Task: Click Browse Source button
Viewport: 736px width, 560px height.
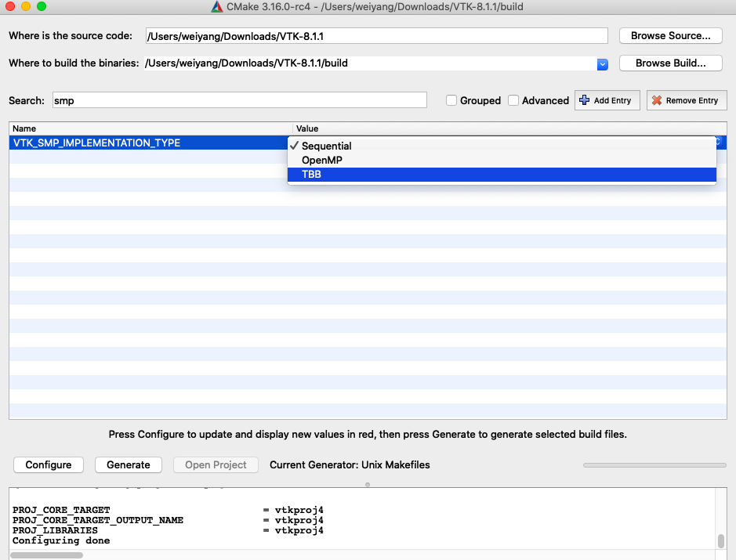Action: [x=670, y=36]
